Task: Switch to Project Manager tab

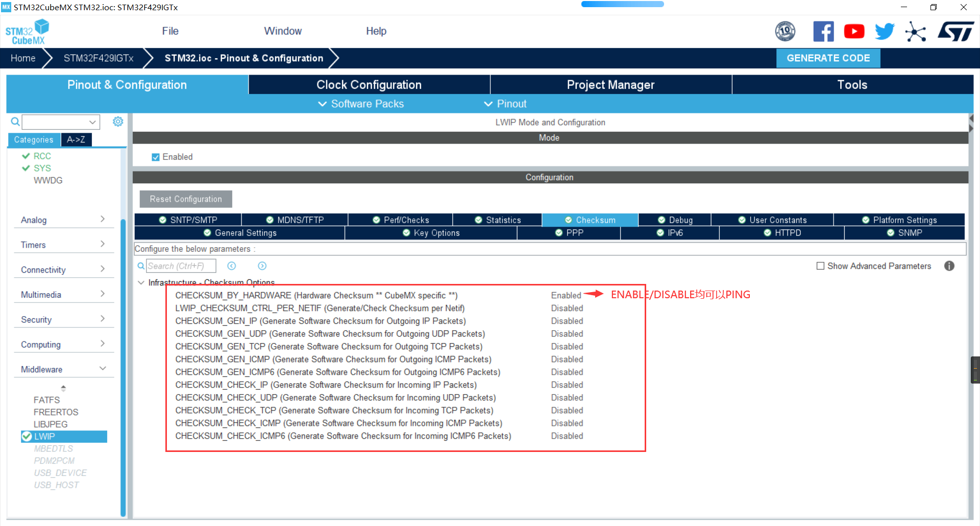Action: (610, 85)
